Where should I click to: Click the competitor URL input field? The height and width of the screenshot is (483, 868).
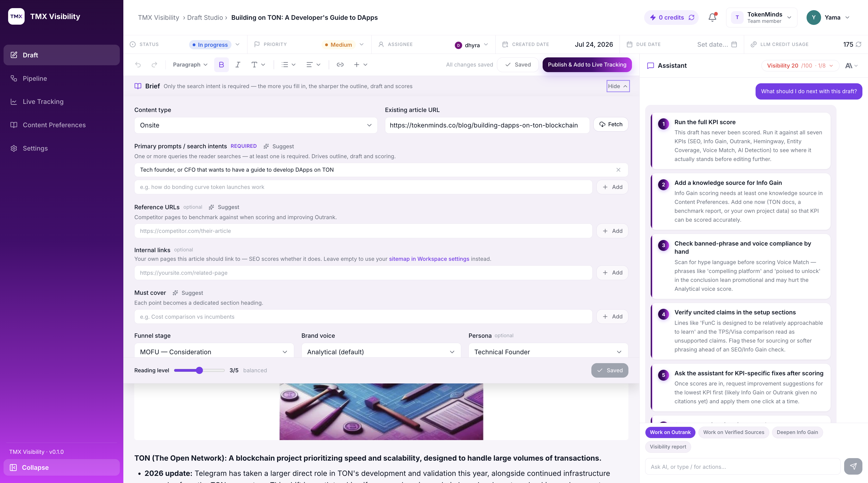tap(363, 231)
